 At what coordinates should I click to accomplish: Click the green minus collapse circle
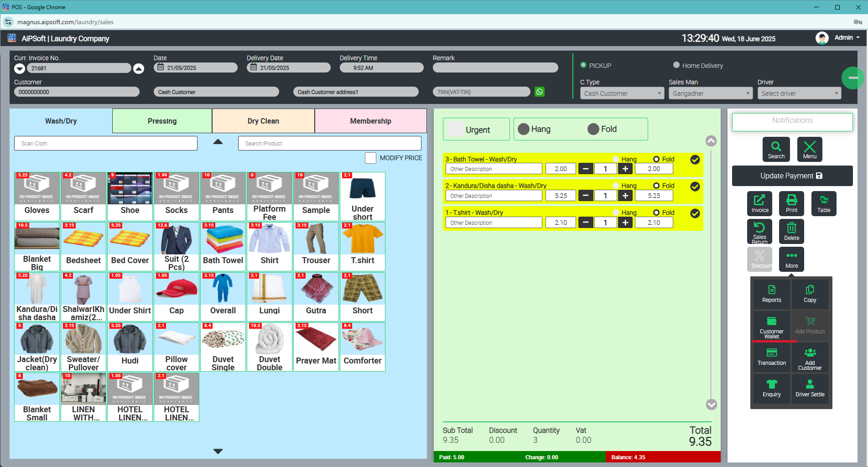click(852, 78)
